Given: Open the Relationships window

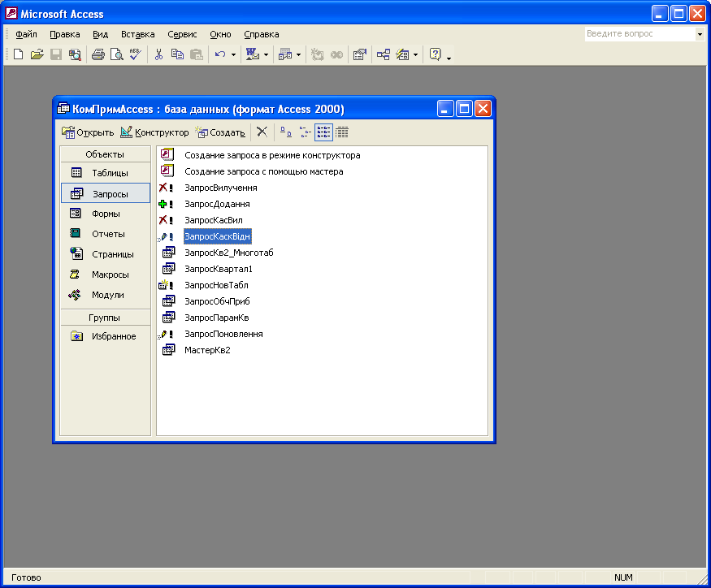Looking at the screenshot, I should (384, 55).
